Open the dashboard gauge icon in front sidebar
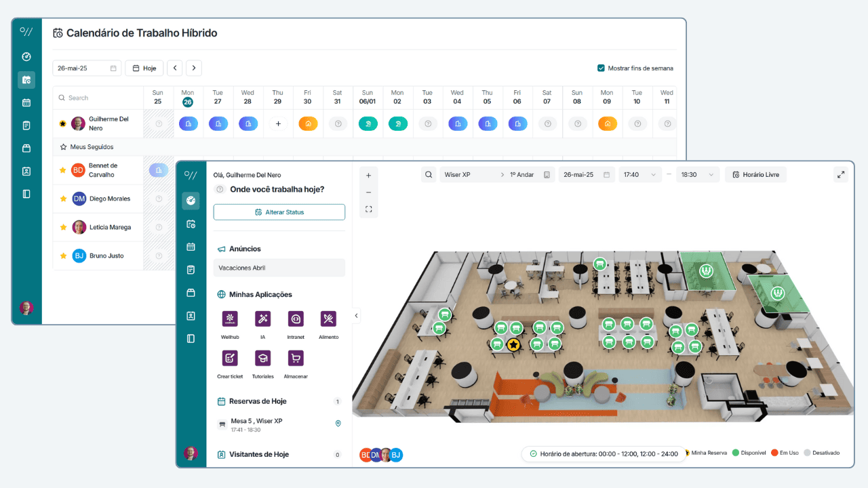Screen dimensions: 868x488 (x=191, y=201)
